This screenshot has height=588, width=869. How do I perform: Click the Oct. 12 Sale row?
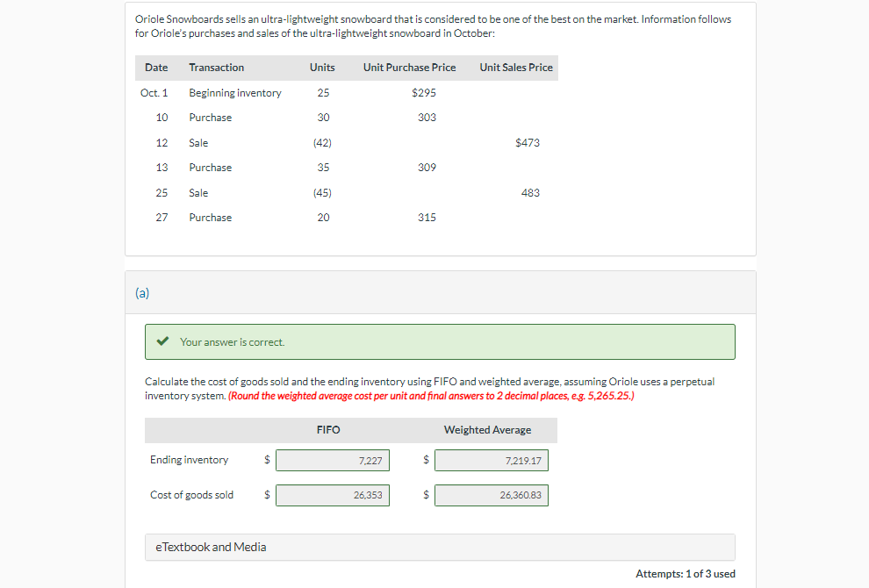(198, 142)
